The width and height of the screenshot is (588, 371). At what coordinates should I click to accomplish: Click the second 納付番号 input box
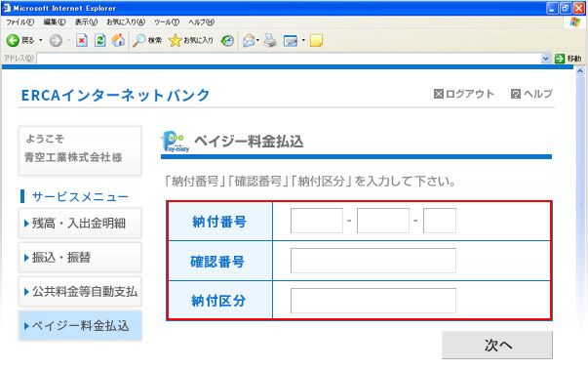click(x=383, y=221)
